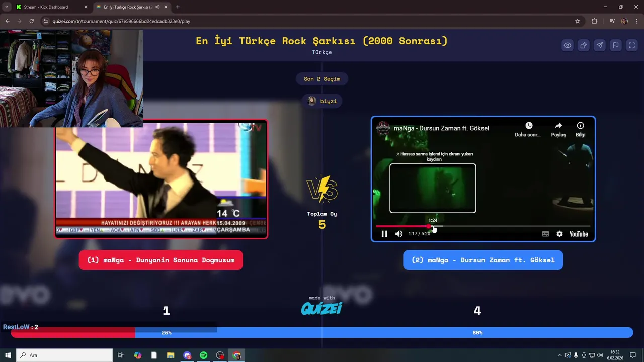Open Discord from the taskbar
The image size is (644, 362).
point(187,355)
